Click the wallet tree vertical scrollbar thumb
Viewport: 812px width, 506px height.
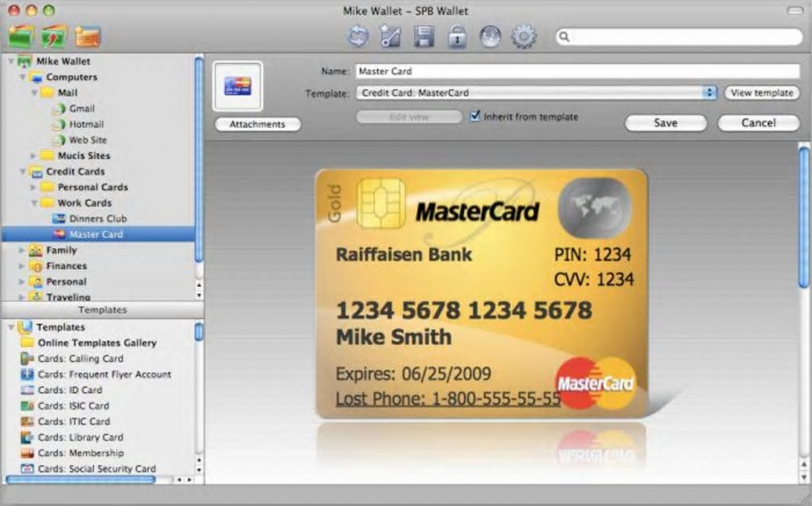click(x=199, y=159)
